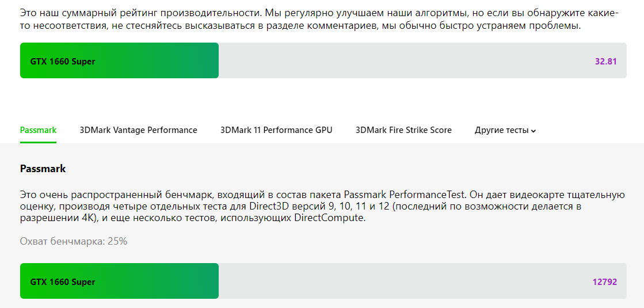644x308 pixels.
Task: Open the Другие тесты dropdown menu
Action: [505, 130]
